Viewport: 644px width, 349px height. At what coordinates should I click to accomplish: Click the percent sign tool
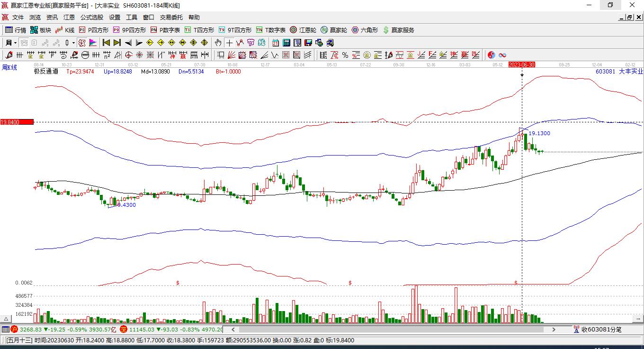tap(345, 55)
